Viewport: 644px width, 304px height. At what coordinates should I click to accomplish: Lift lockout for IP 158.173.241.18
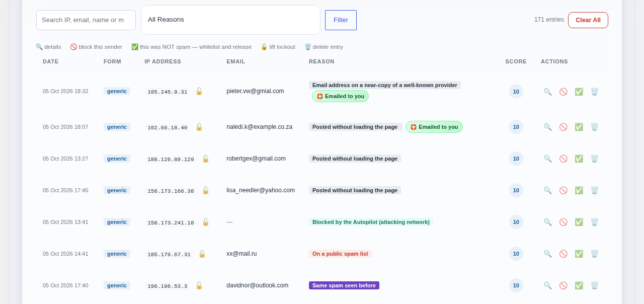(x=205, y=222)
